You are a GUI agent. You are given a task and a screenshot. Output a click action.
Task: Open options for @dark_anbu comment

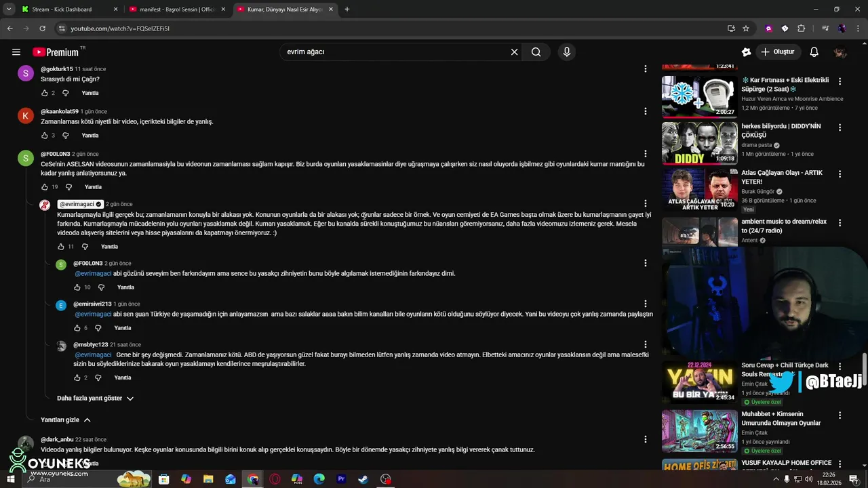(646, 439)
